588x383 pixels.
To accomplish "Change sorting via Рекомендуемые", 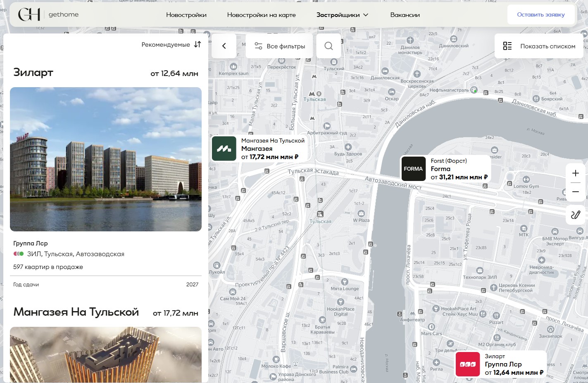I will (166, 45).
